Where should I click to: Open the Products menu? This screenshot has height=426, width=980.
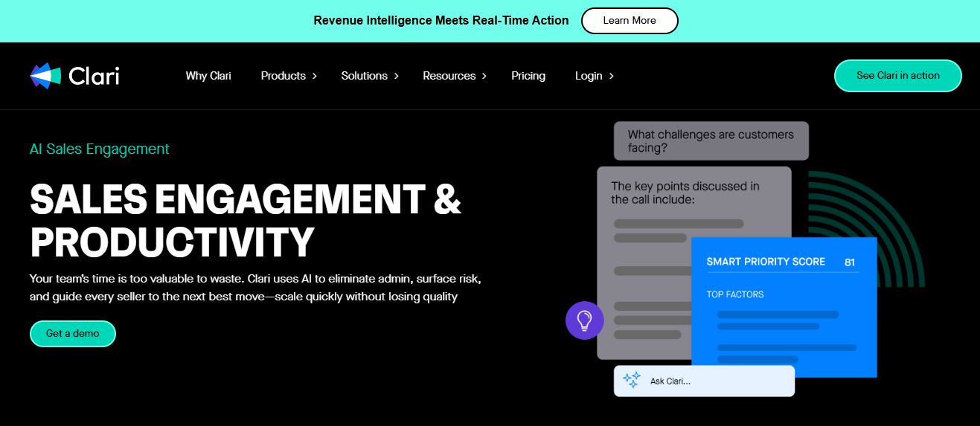[x=284, y=76]
